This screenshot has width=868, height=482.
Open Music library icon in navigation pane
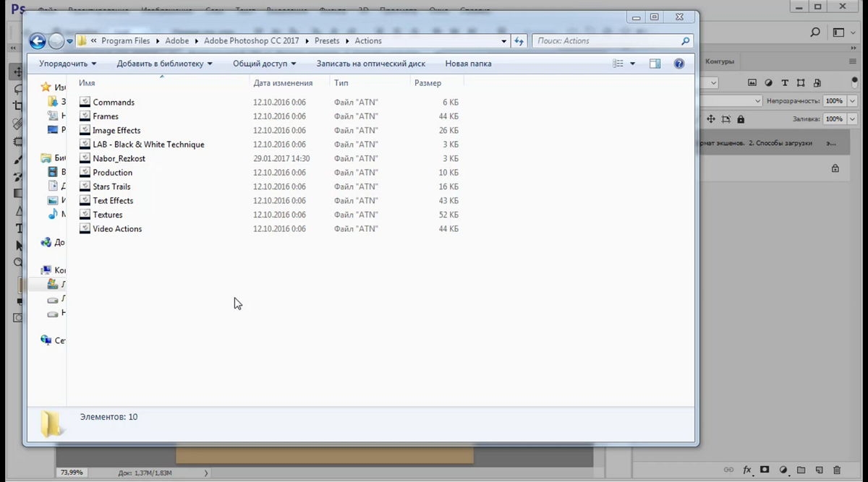click(x=53, y=215)
